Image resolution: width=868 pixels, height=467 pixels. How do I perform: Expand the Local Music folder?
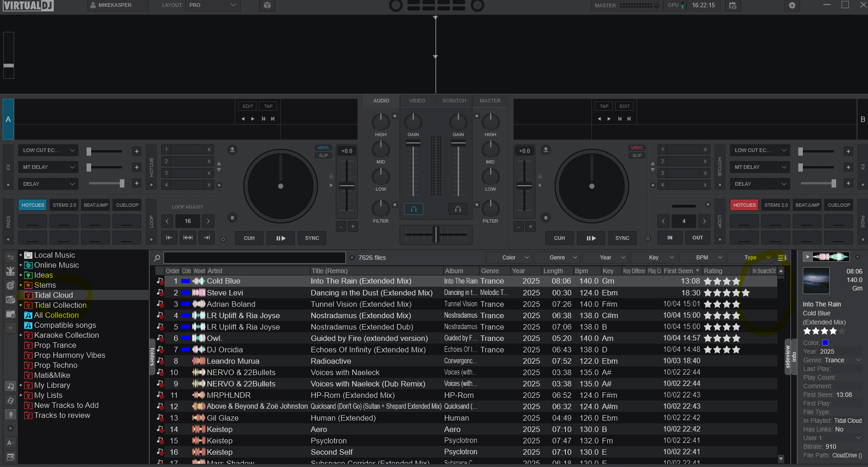21,255
